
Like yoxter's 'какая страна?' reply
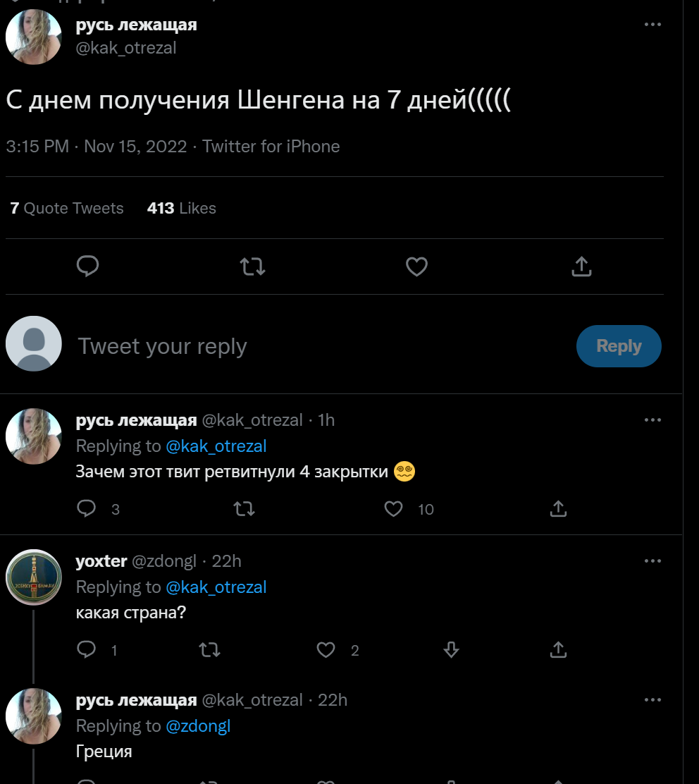pos(326,650)
